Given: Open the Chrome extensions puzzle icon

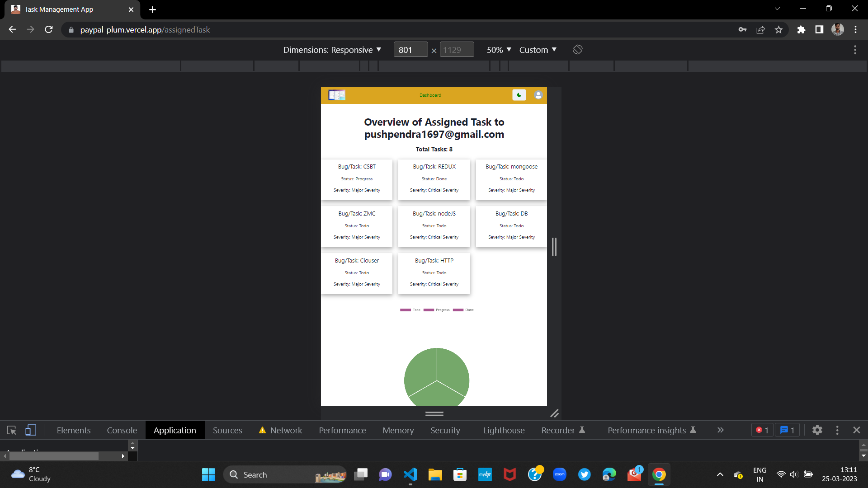Looking at the screenshot, I should 801,30.
